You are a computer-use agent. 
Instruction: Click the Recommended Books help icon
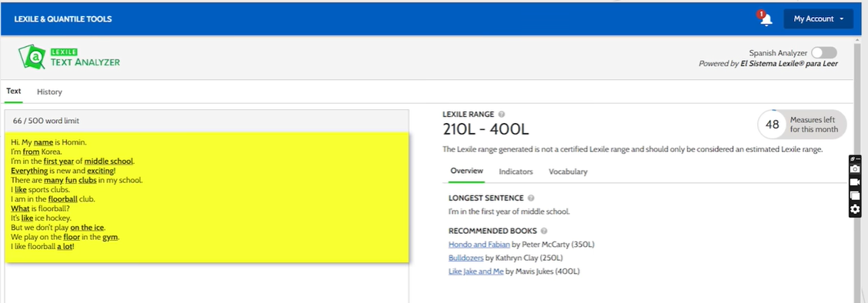point(544,231)
